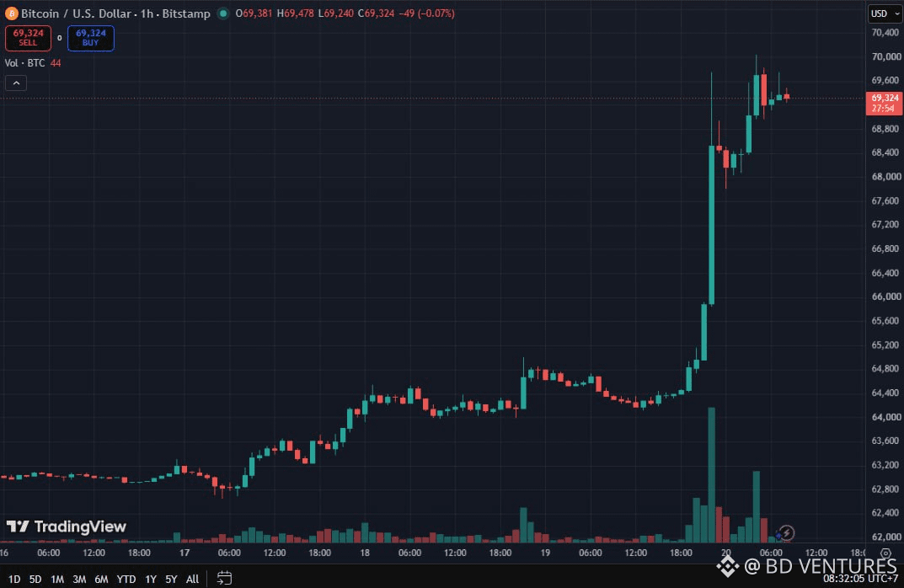Select the 5D time range
904x588 pixels.
pyautogui.click(x=35, y=579)
